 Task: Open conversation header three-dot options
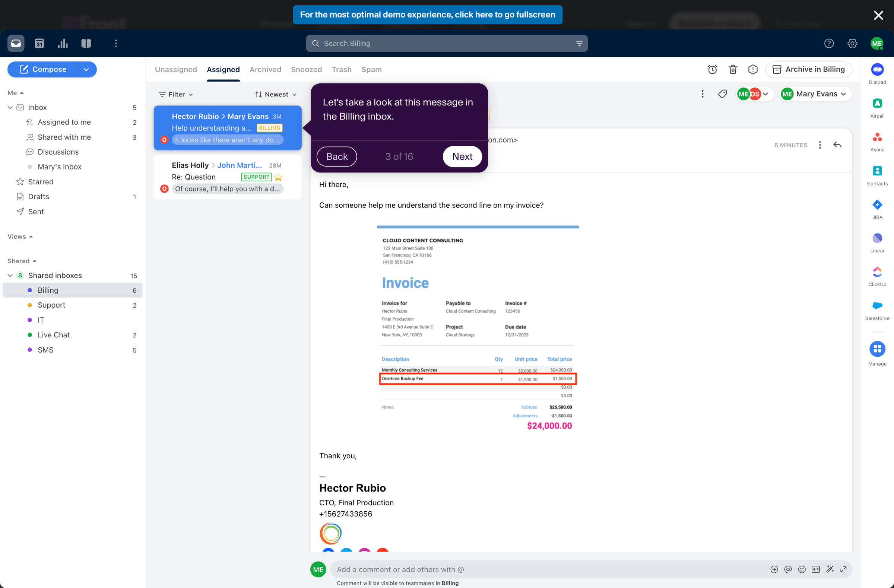(702, 94)
